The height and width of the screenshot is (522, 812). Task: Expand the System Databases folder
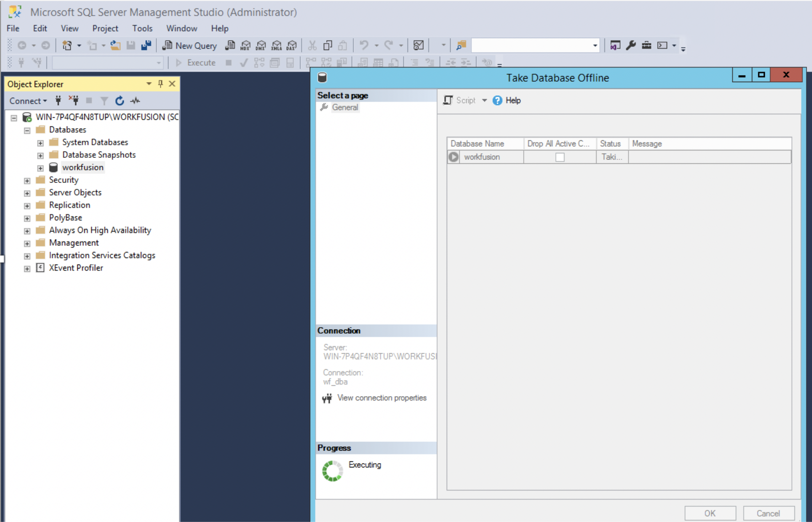(40, 143)
